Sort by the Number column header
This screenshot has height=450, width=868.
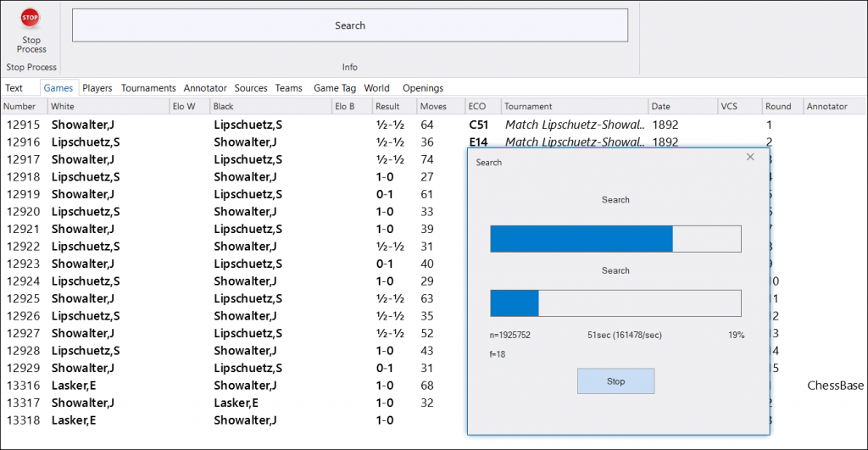(x=25, y=106)
